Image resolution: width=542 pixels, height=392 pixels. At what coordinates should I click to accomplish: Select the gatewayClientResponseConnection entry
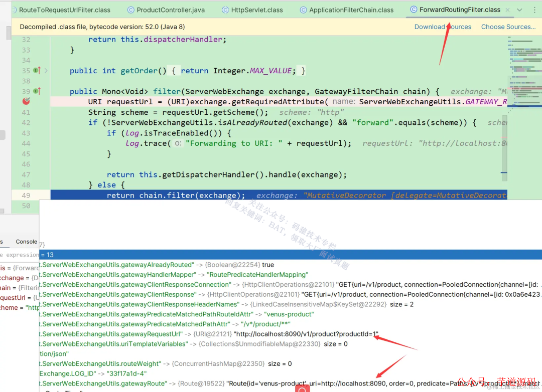tap(291, 285)
